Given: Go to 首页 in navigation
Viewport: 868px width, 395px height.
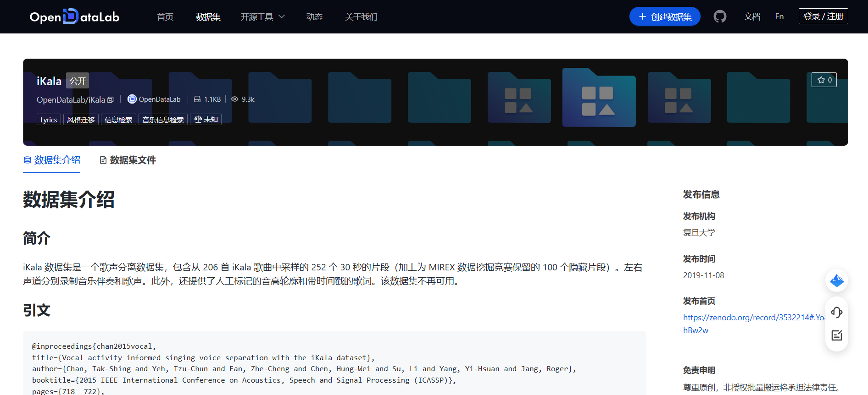Looking at the screenshot, I should click(x=165, y=17).
